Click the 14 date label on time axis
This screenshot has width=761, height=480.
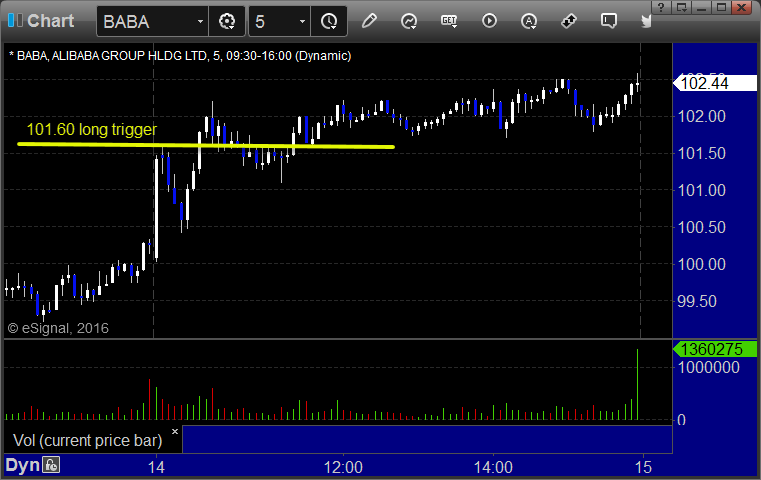click(x=156, y=467)
